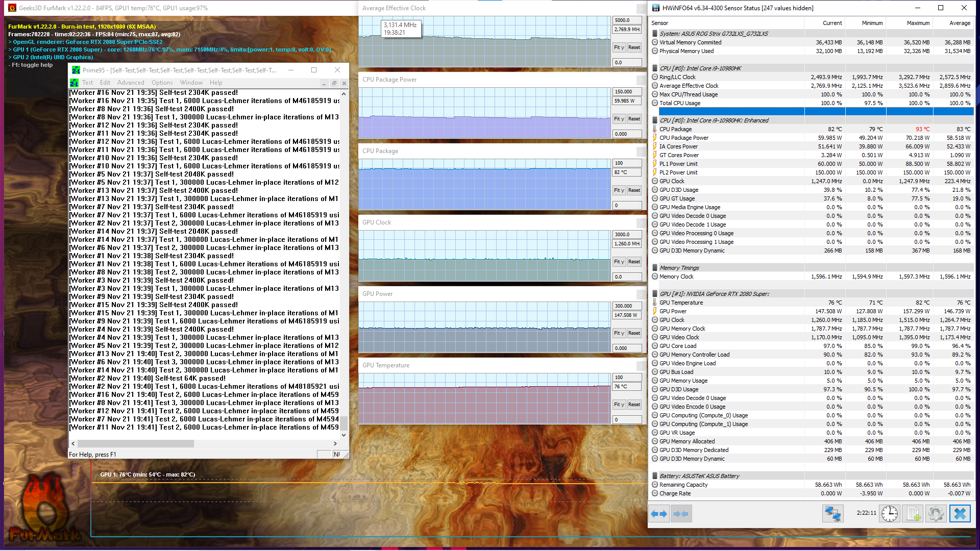Click the Average column header in HWiNFO
Screen dimensions: 980x551
tap(960, 23)
